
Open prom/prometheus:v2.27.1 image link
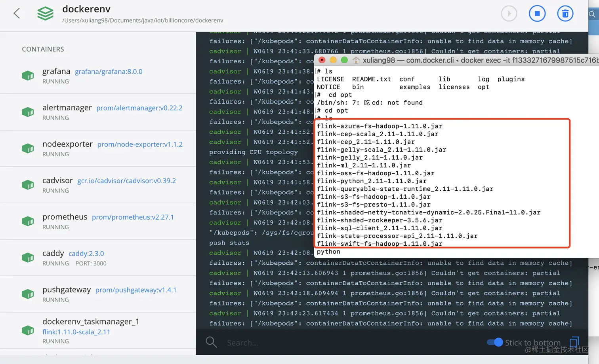coord(133,217)
